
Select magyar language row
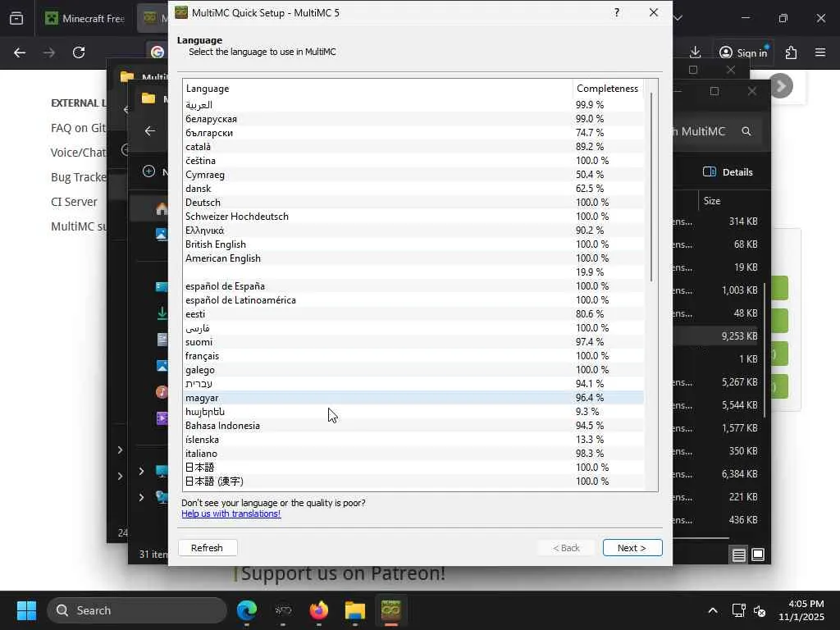[413, 398]
